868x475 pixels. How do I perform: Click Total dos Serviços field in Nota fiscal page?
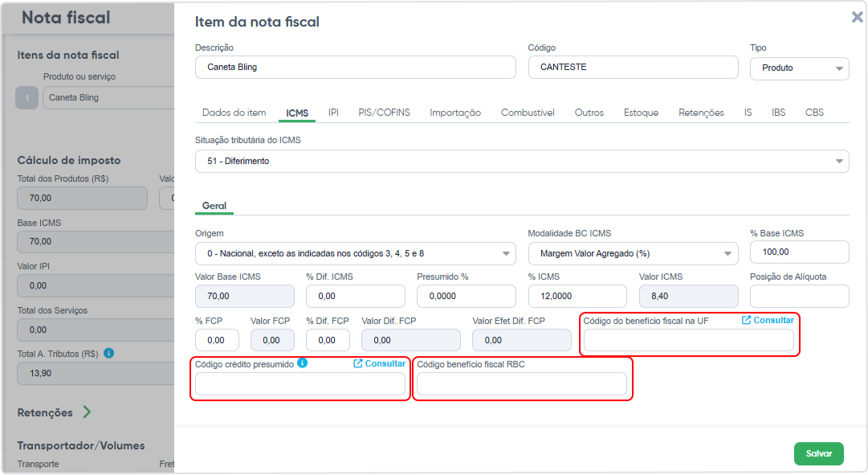coord(96,330)
